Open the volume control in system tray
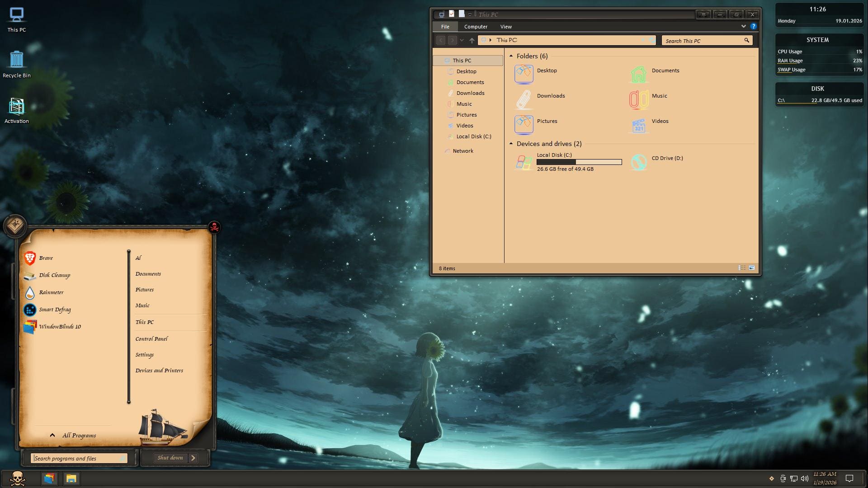The height and width of the screenshot is (488, 868). click(805, 479)
